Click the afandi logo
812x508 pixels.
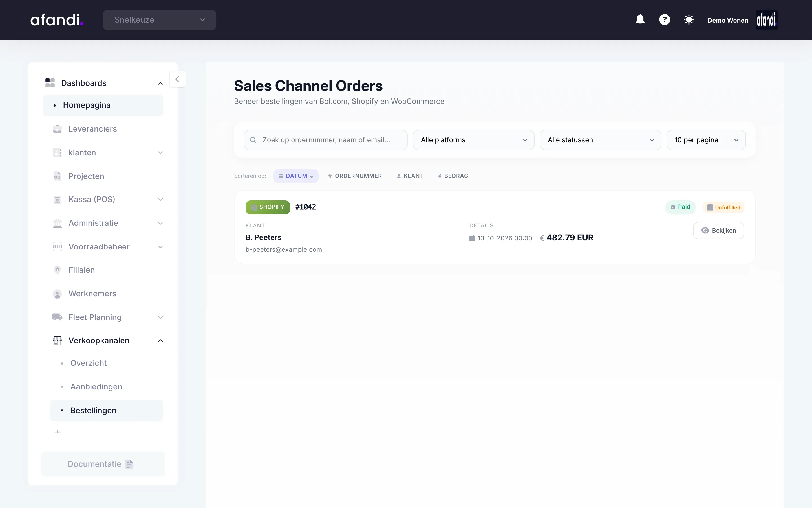pos(57,20)
